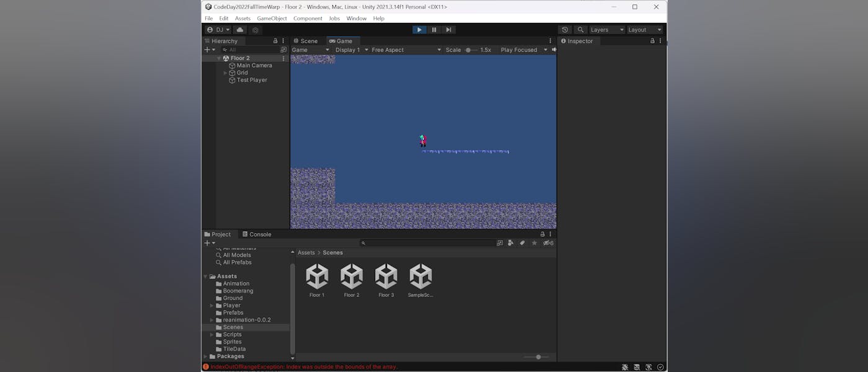
Task: Click the Favorites star icon in Project
Action: [534, 243]
